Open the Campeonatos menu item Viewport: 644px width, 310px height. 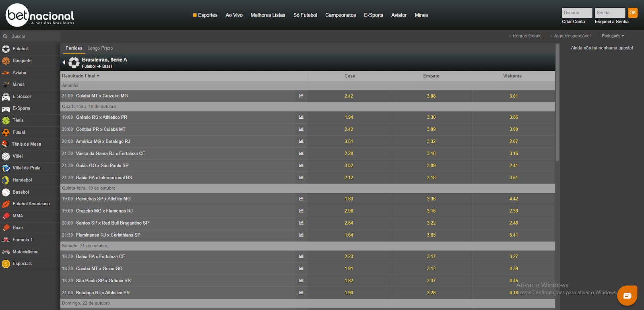tap(341, 15)
